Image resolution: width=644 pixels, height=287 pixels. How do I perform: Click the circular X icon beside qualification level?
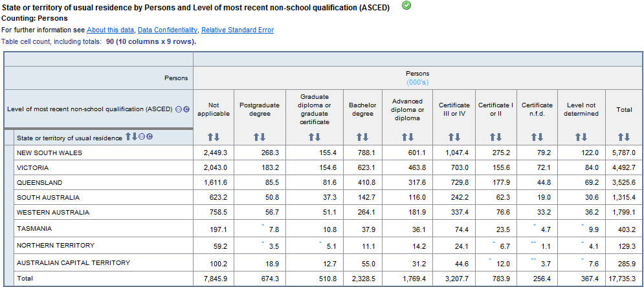pos(179,109)
